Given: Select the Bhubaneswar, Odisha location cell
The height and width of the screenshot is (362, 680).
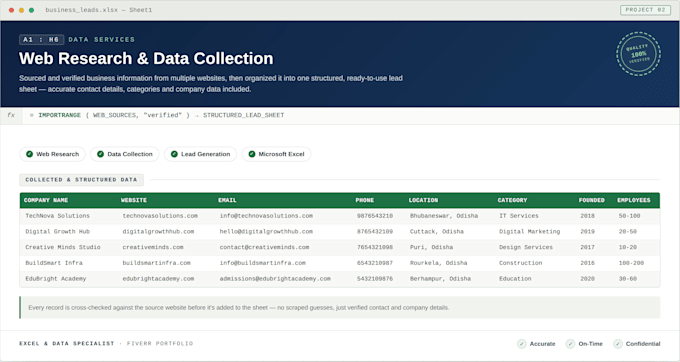Looking at the screenshot, I should click(x=444, y=216).
